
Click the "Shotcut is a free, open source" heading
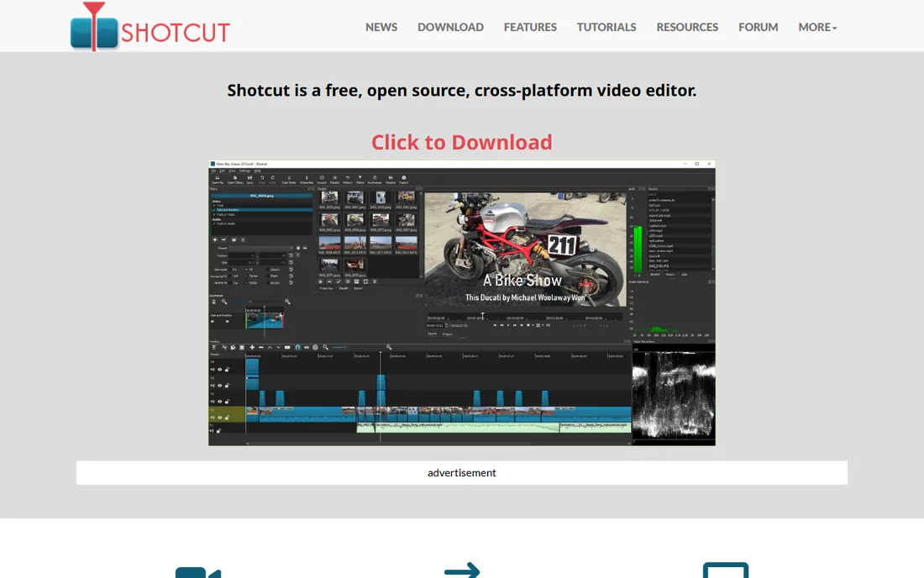pos(461,90)
